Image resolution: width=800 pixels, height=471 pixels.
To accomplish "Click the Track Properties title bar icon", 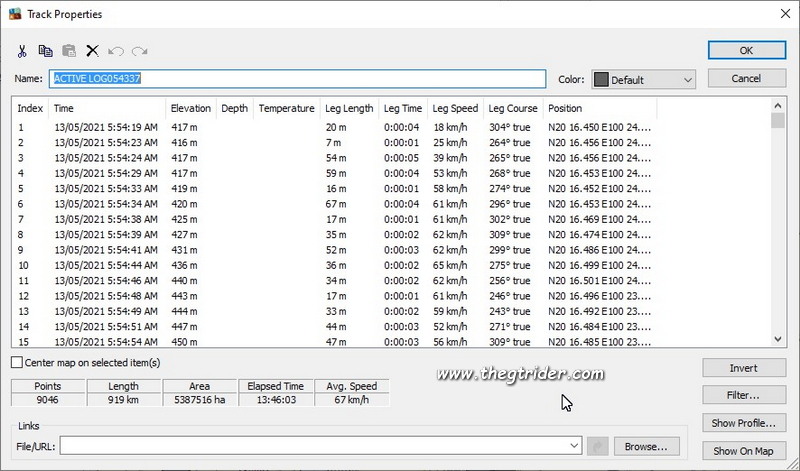I will pyautogui.click(x=12, y=15).
